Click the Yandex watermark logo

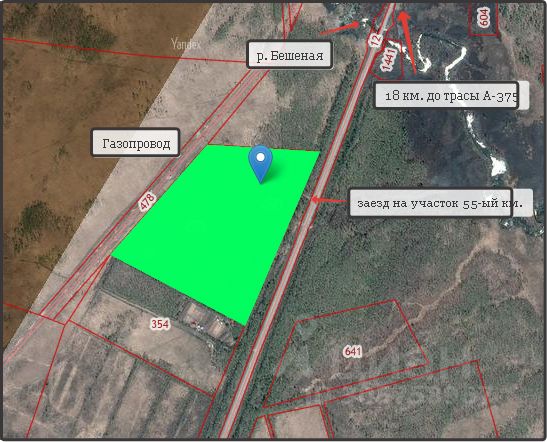click(186, 44)
